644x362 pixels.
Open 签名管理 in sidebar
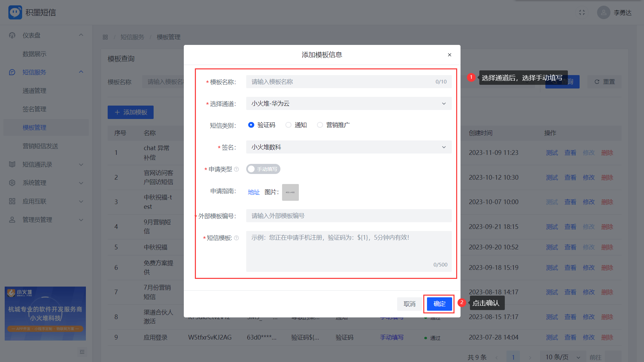pos(34,109)
